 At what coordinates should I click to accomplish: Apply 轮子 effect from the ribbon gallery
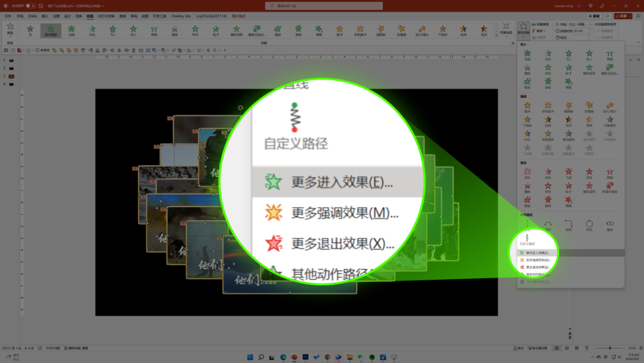216,30
